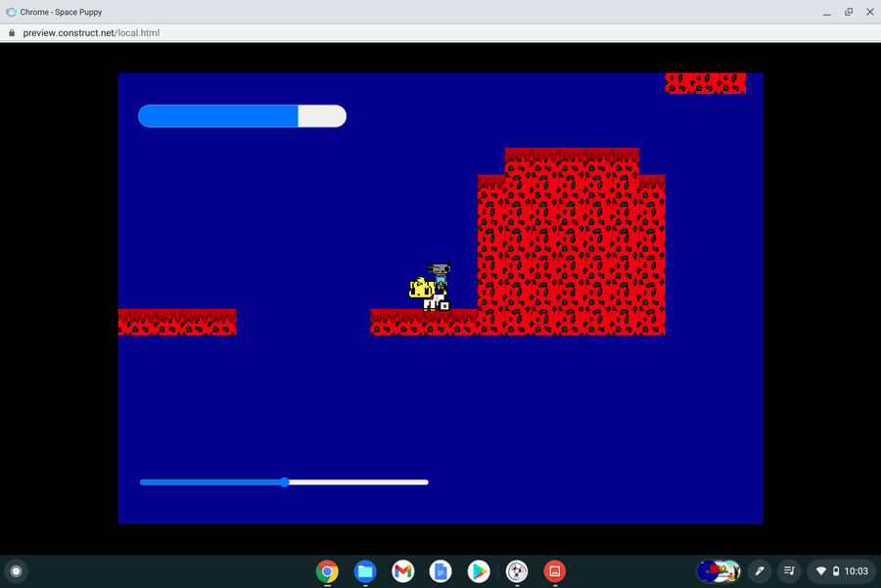Click the small white box by the puppy's feet
The image size is (881, 588).
point(444,306)
